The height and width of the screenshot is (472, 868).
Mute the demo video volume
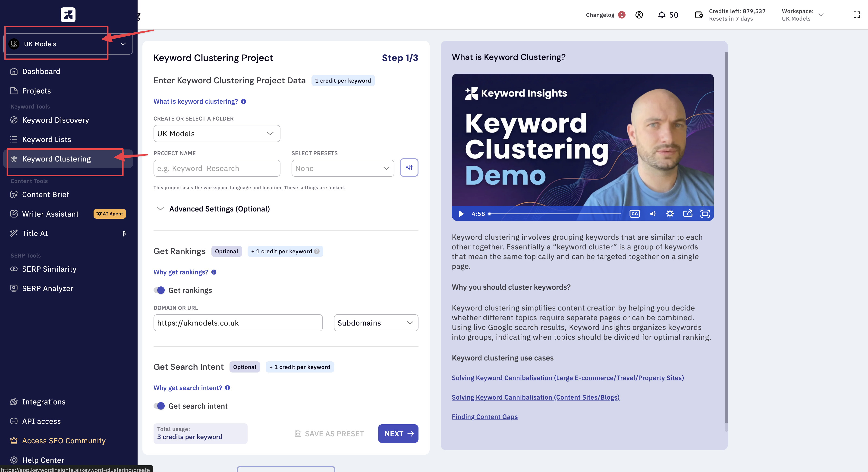tap(652, 214)
